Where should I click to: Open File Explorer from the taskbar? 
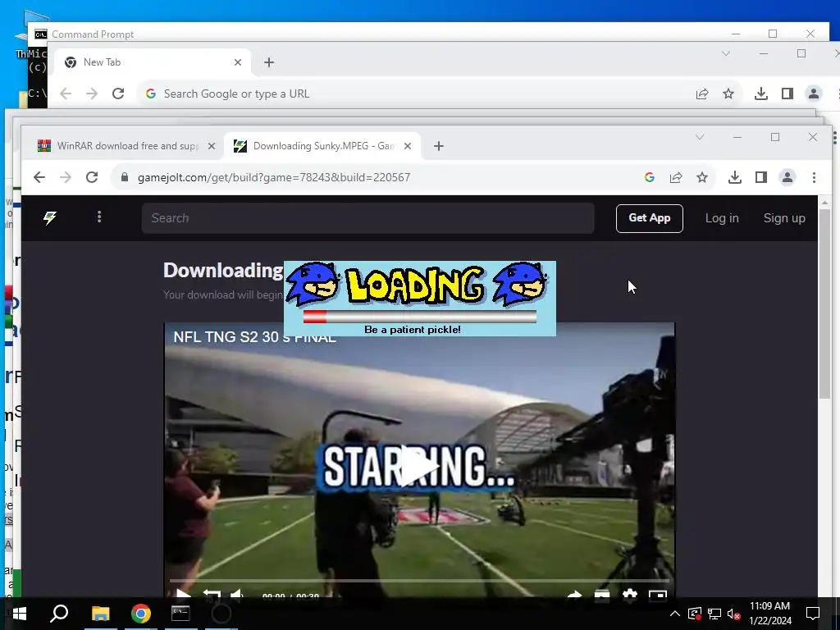pyautogui.click(x=100, y=614)
